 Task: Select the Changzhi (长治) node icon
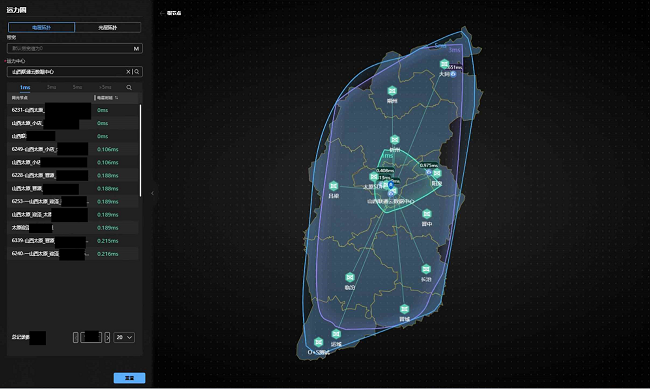click(x=426, y=269)
